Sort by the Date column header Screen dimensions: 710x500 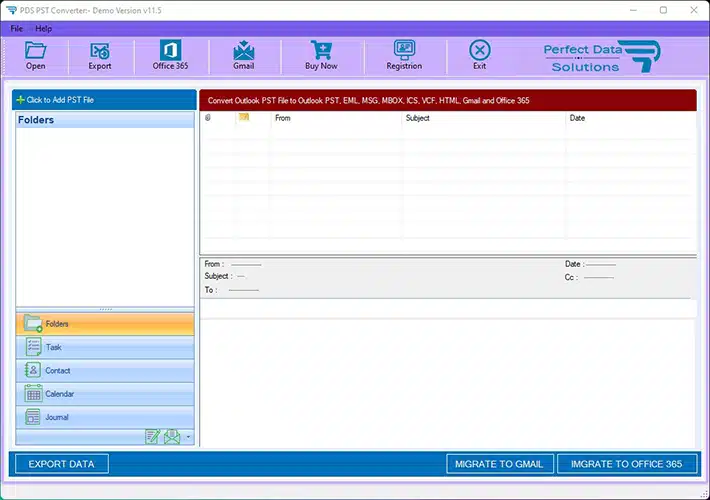pos(631,118)
